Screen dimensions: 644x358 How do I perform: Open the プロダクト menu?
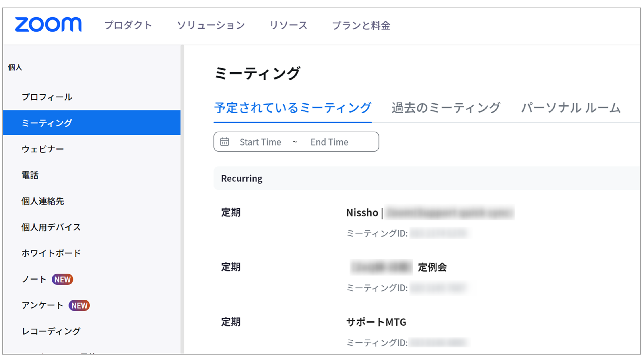click(128, 25)
